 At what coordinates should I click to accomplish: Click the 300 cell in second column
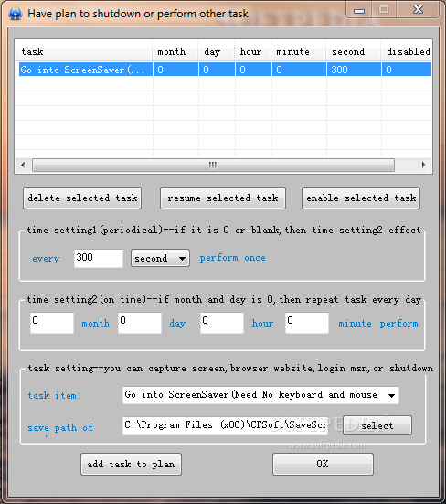(x=354, y=70)
